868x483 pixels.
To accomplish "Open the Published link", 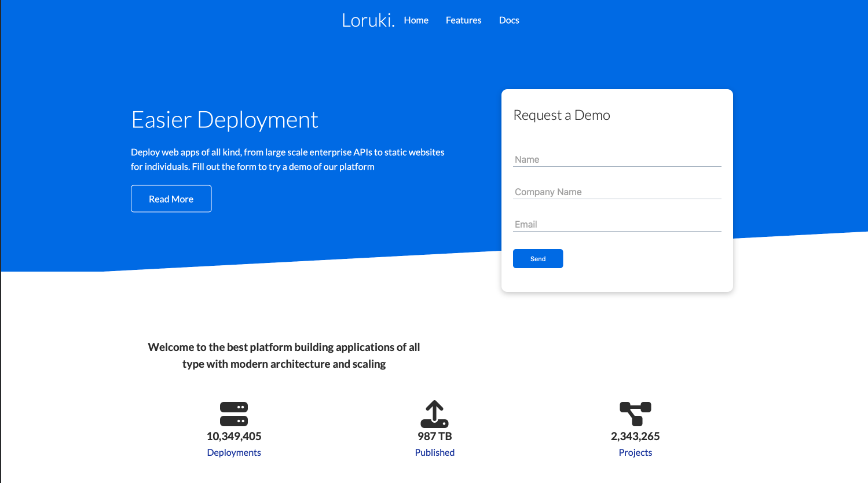I will tap(434, 452).
